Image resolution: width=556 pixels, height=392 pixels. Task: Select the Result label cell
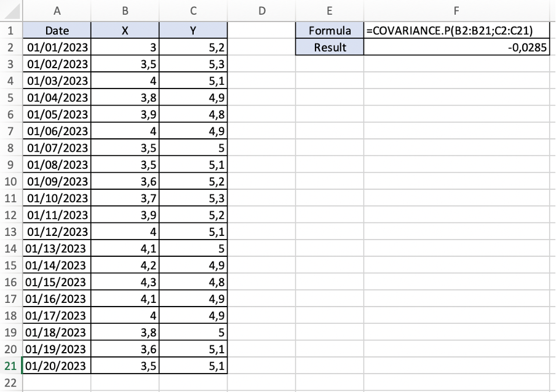pyautogui.click(x=330, y=47)
